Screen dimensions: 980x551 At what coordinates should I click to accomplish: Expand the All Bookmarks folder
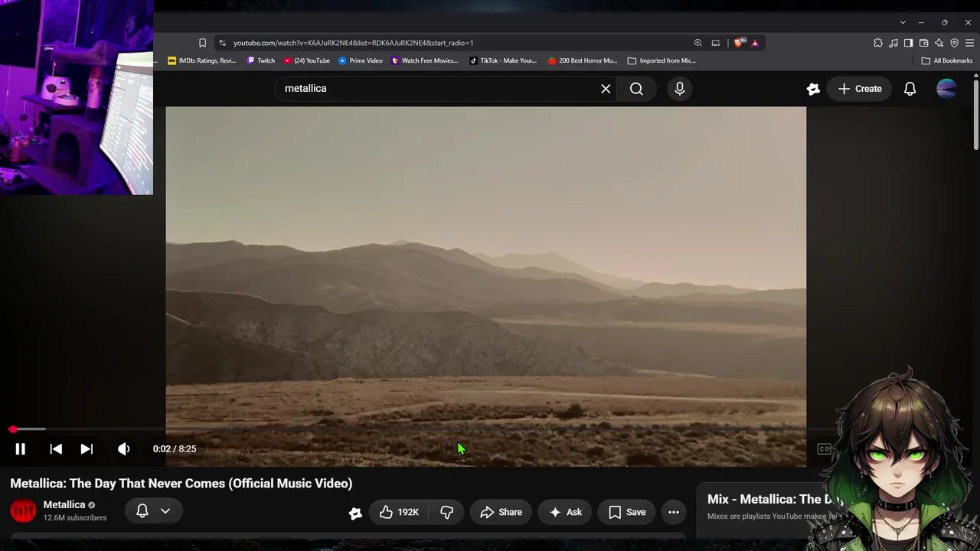pos(947,60)
